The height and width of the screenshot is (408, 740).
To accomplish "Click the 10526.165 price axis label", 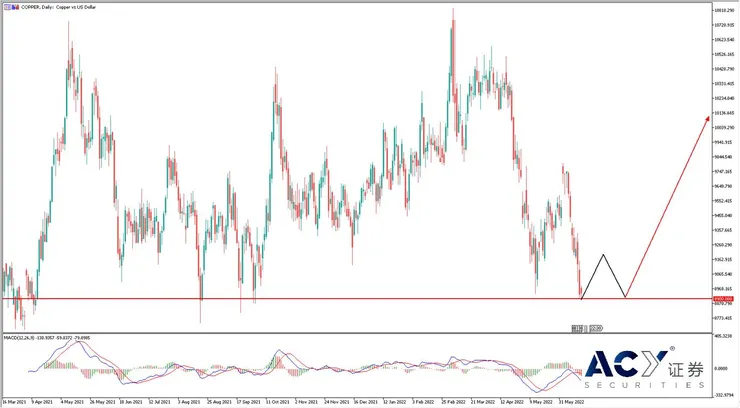I will [724, 54].
